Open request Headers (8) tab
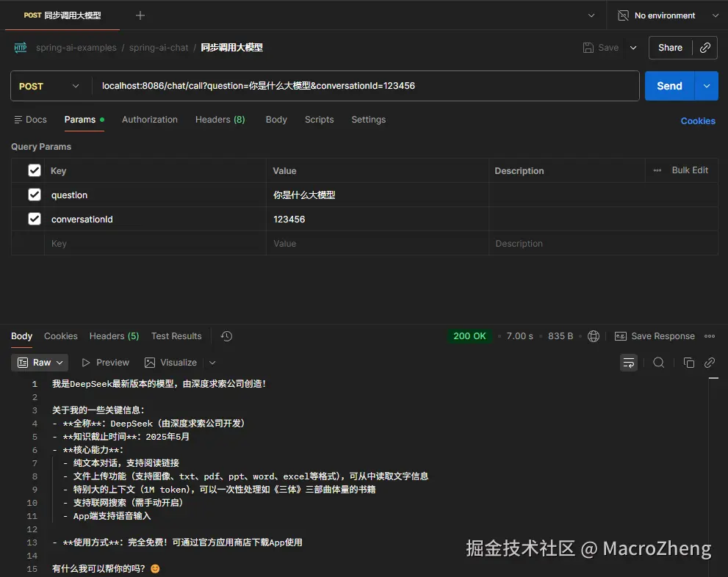This screenshot has width=728, height=577. click(x=220, y=120)
